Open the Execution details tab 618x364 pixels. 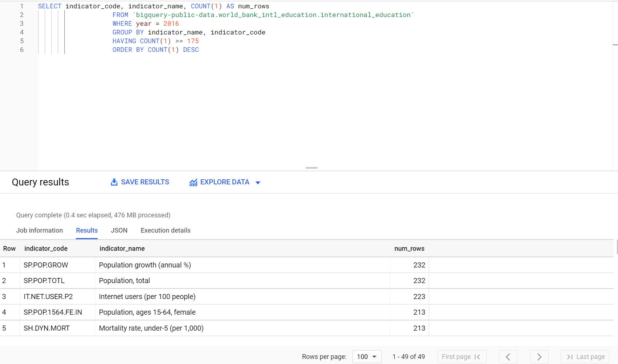pyautogui.click(x=166, y=230)
